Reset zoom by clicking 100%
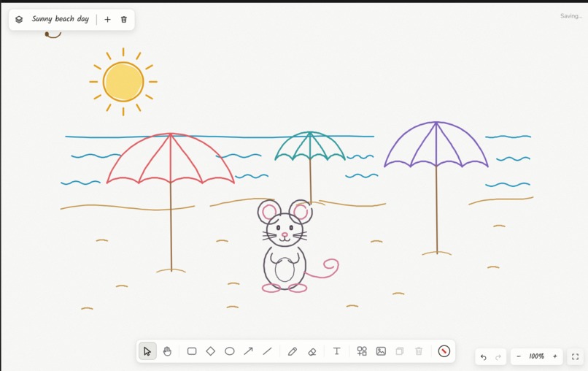This screenshot has height=371, width=588. click(537, 356)
